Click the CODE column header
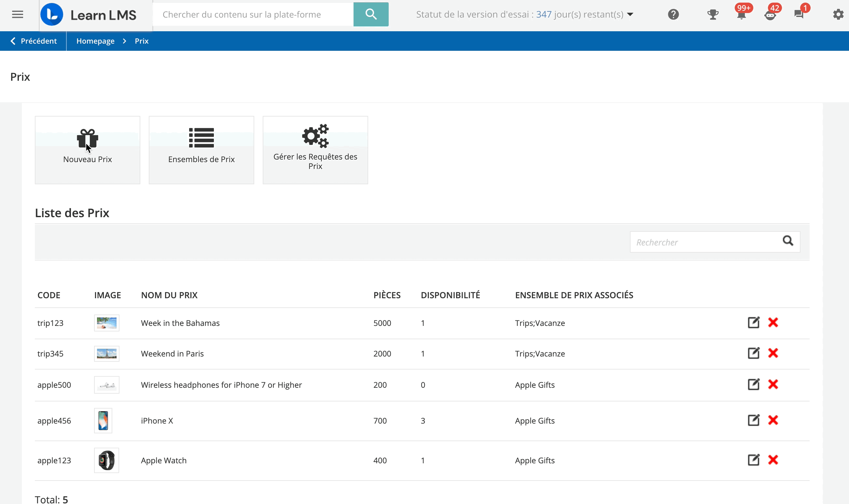 coord(49,295)
